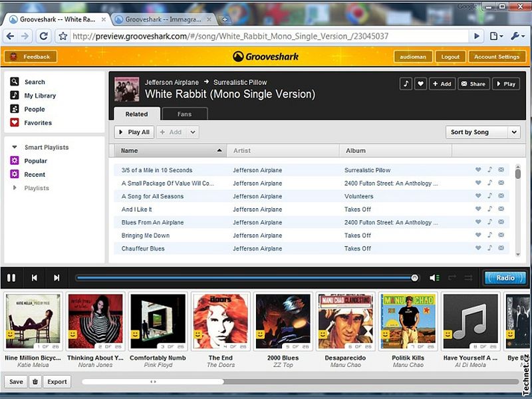Favorite 'A Small Package Of Value' via heart icon
532x399 pixels.
click(x=478, y=182)
